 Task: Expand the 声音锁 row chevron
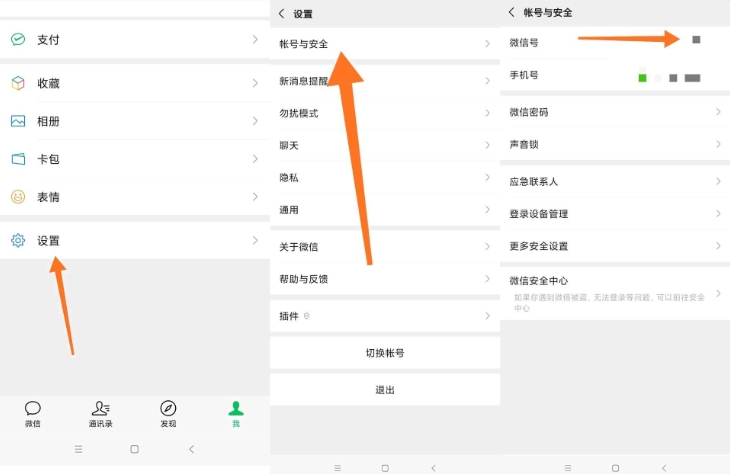pyautogui.click(x=718, y=144)
